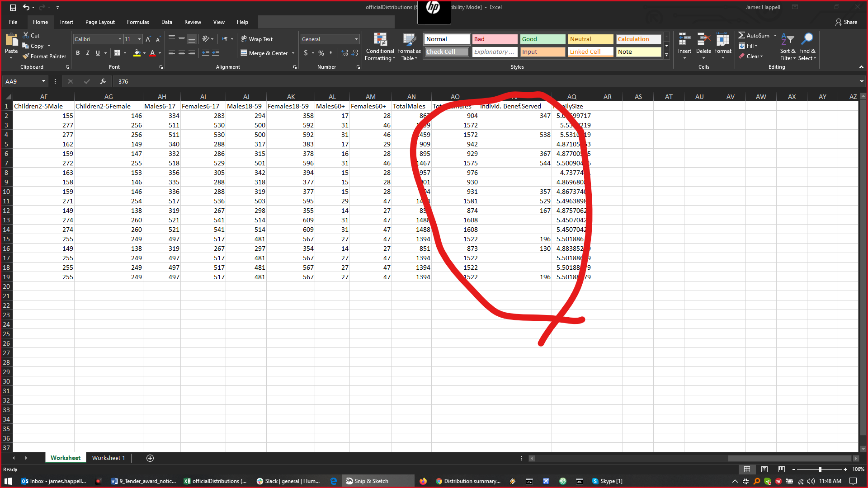This screenshot has width=868, height=488.
Task: Open the Wrap Text command
Action: [x=257, y=39]
